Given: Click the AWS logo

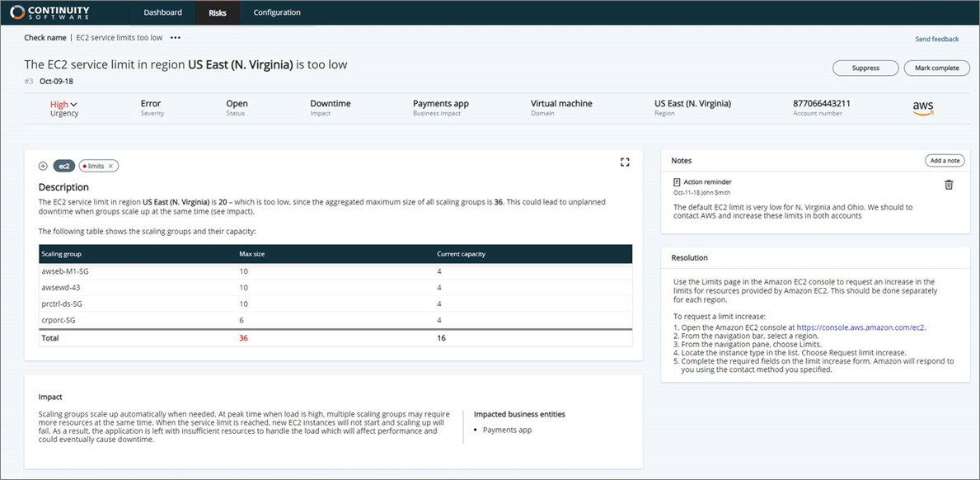Looking at the screenshot, I should tap(923, 108).
